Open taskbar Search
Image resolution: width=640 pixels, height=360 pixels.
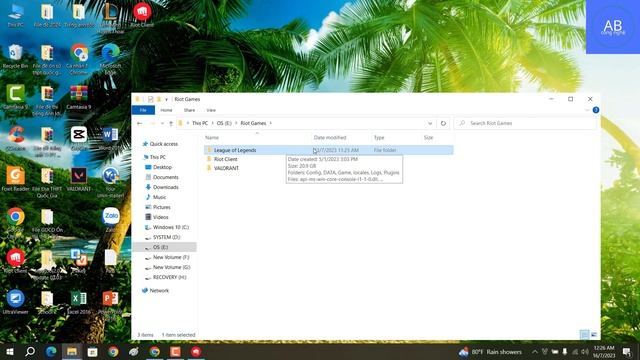[30, 352]
